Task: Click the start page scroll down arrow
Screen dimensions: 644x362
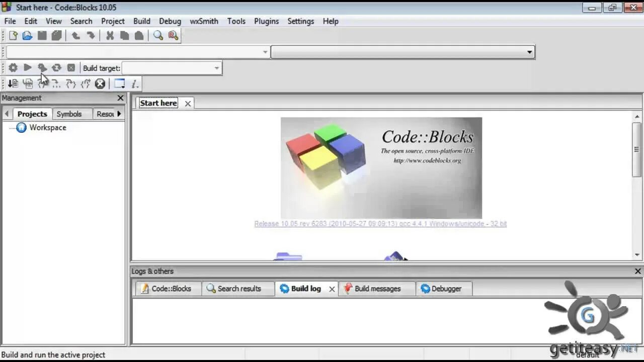Action: (x=637, y=255)
